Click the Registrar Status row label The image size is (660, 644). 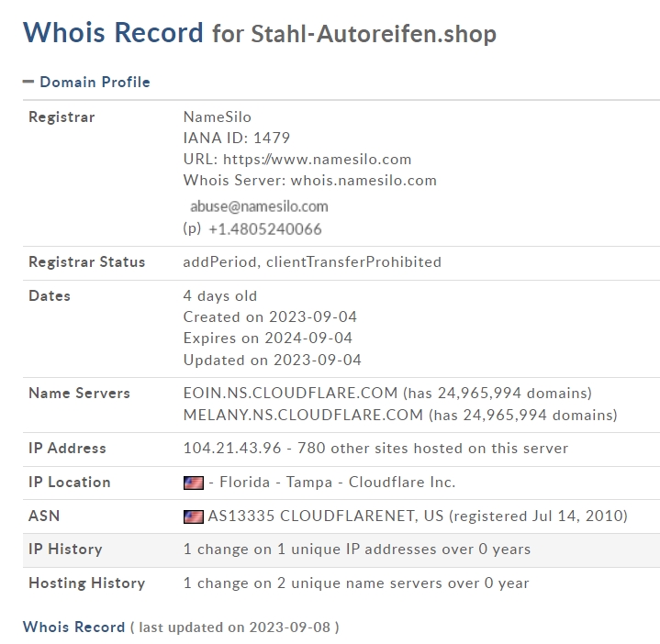(86, 262)
